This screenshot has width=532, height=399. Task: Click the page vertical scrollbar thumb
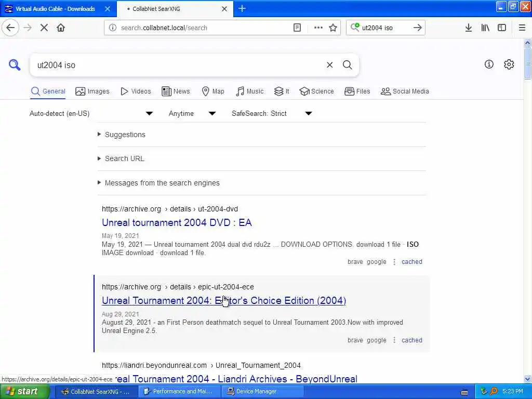click(x=527, y=63)
